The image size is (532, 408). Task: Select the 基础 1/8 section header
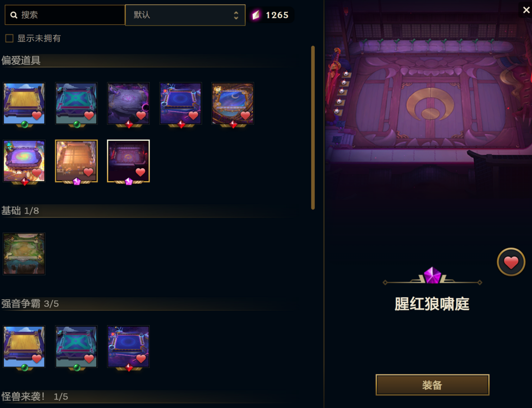[x=20, y=211]
